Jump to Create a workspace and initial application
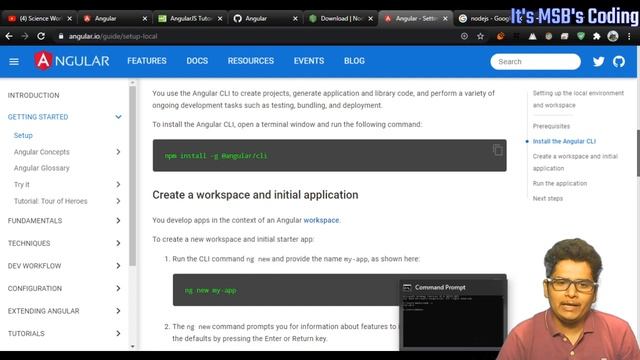 click(575, 162)
